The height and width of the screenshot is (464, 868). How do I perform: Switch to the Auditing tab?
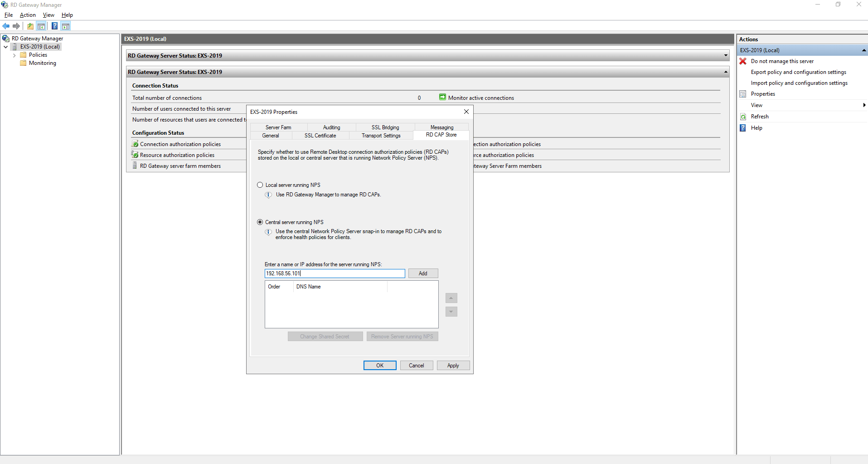331,127
